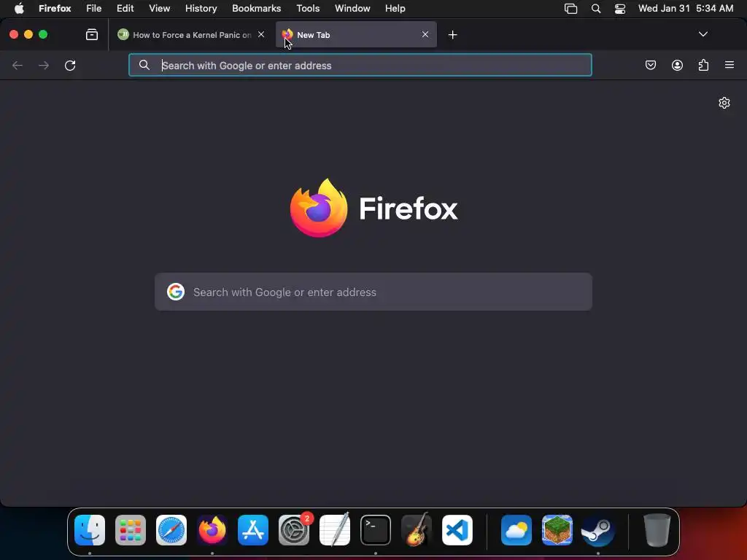Click the Google logo in search box
Screen dimensions: 747x560
click(176, 292)
